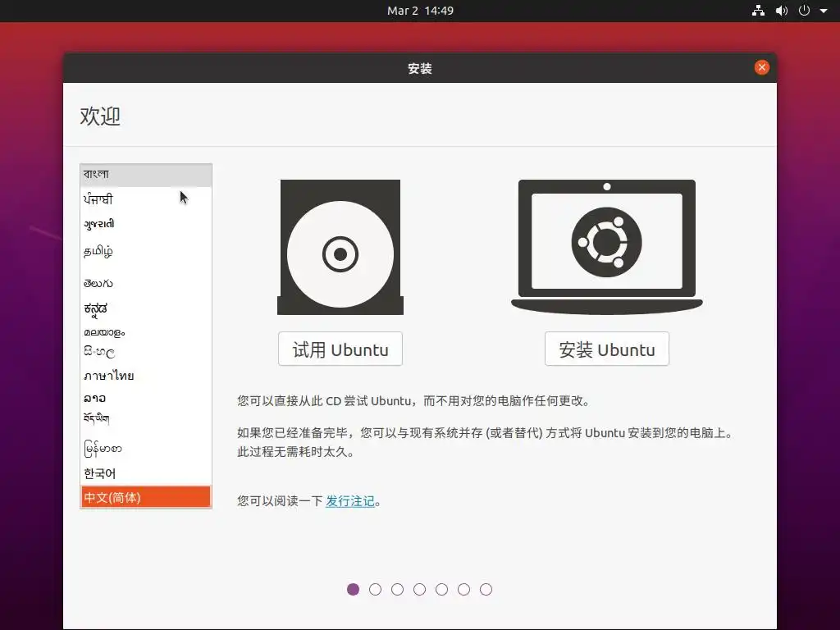Click the Ubuntu laptop icon

(x=606, y=247)
